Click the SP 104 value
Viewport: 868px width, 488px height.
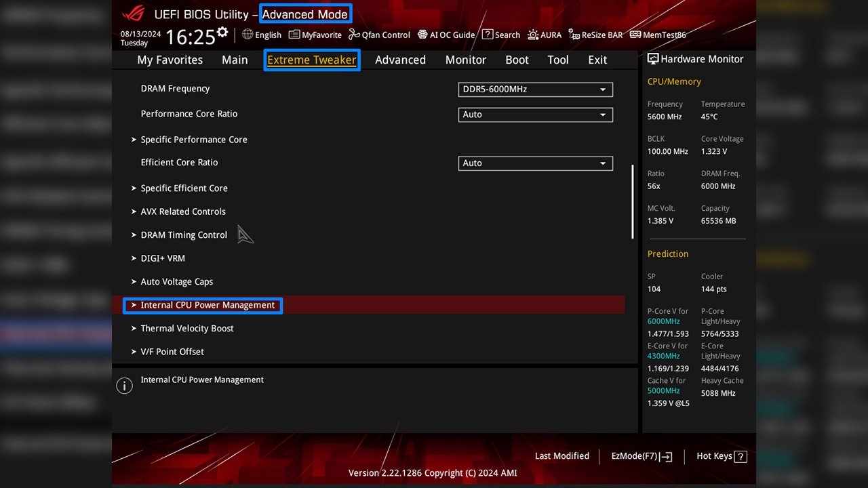[x=654, y=289]
